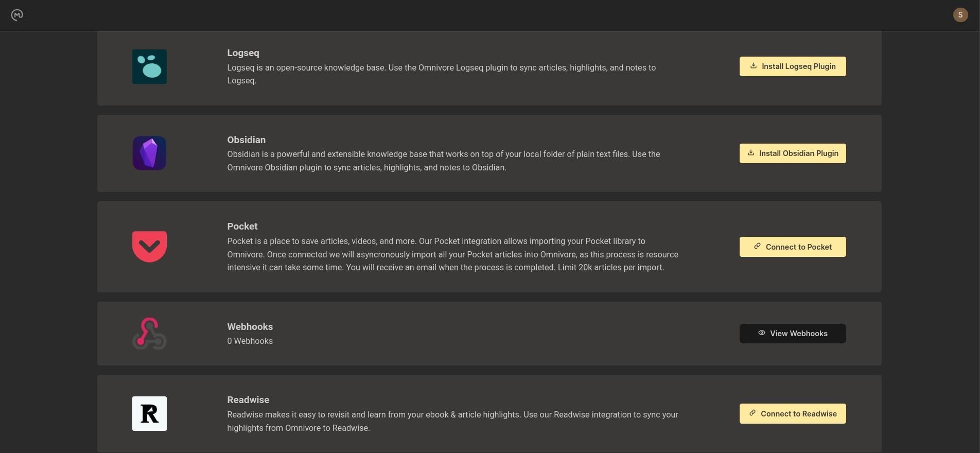Screen dimensions: 980x453
Task: Click the pink Webhooks network icon
Action: point(149,333)
